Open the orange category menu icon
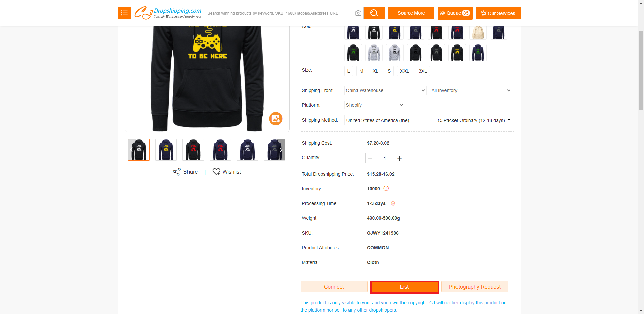The image size is (644, 314). pyautogui.click(x=124, y=13)
